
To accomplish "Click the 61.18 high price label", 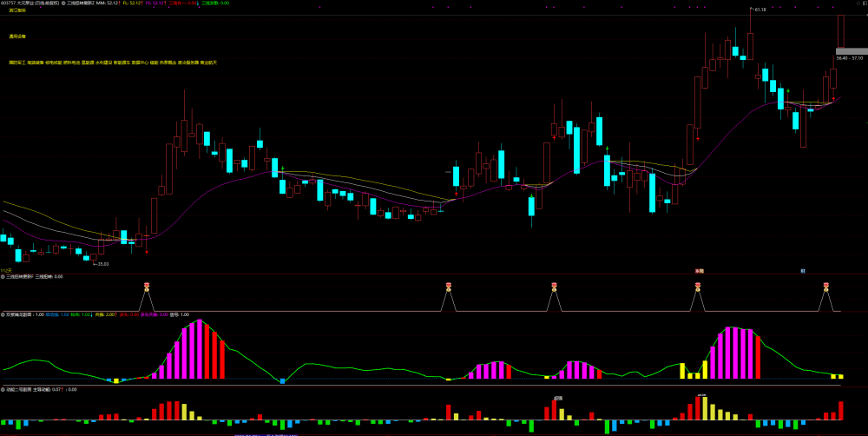I will pyautogui.click(x=759, y=10).
